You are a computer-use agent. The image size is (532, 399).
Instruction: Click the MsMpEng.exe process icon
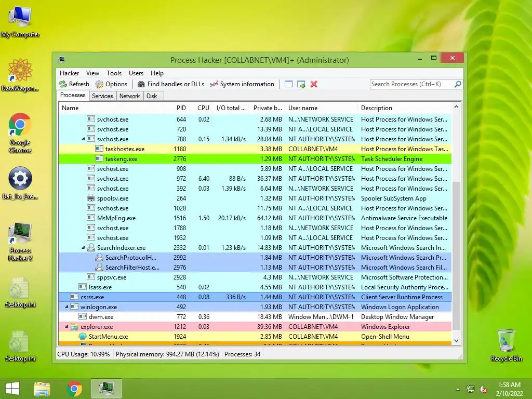click(90, 218)
